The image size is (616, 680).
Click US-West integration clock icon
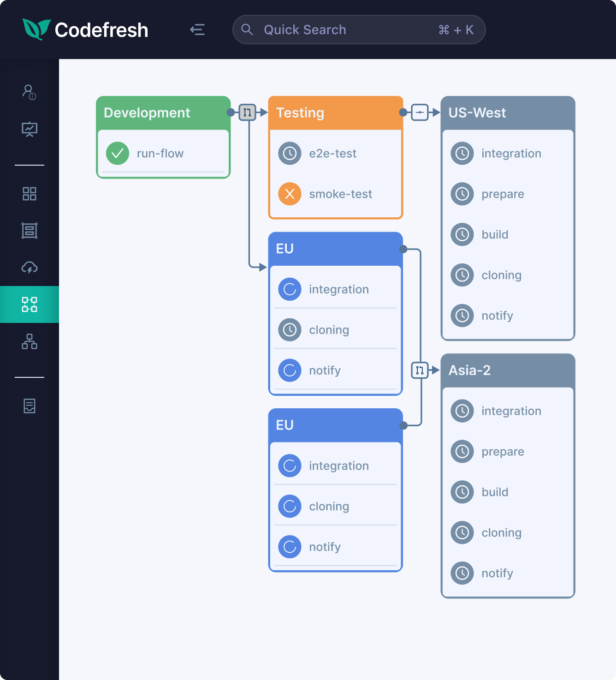tap(462, 153)
